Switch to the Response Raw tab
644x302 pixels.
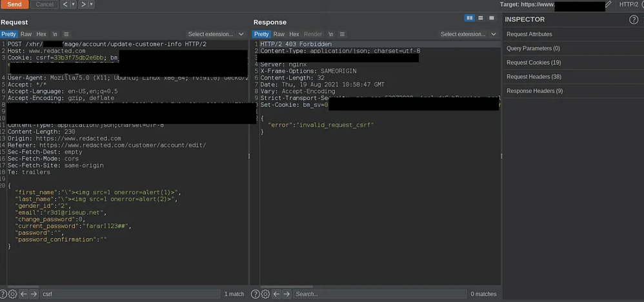[279, 34]
